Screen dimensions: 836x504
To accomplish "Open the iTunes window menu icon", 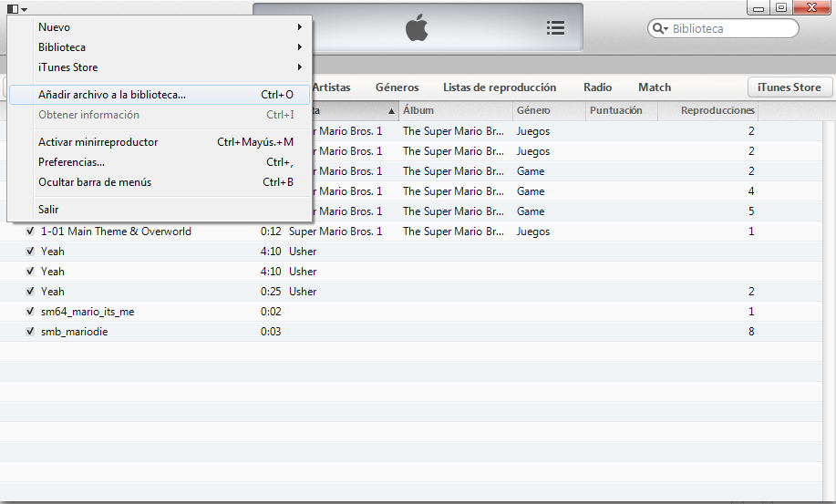I will (17, 8).
